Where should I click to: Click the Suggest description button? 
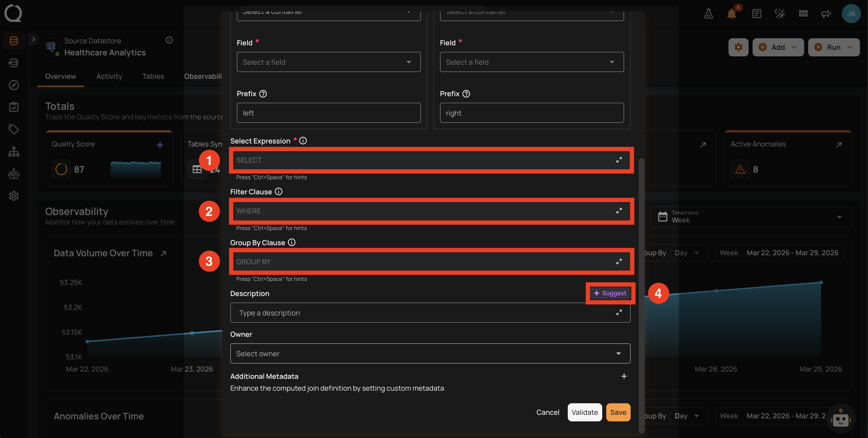[610, 293]
